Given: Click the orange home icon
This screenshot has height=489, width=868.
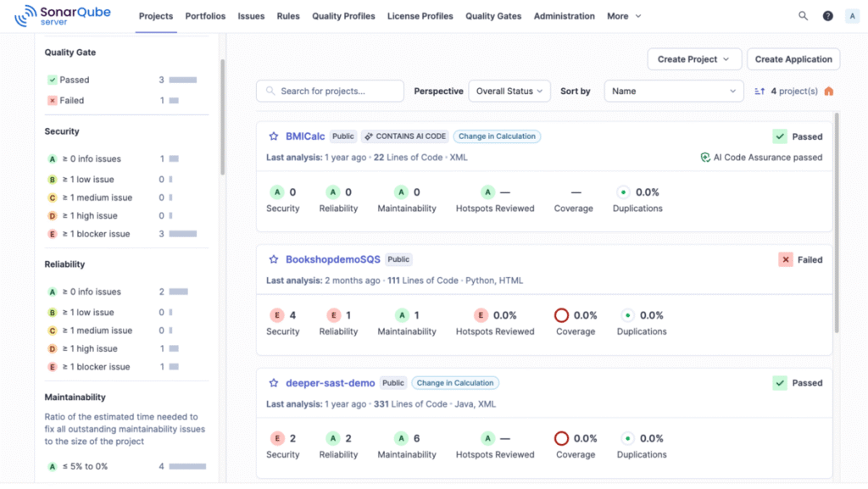Looking at the screenshot, I should click(828, 92).
